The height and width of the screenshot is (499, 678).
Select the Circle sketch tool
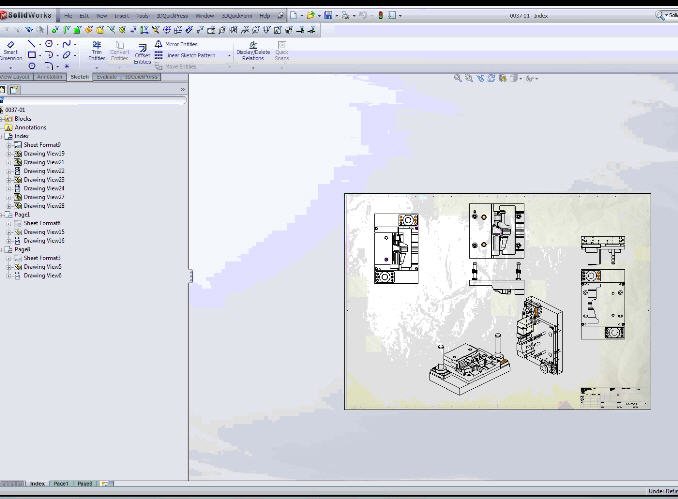pyautogui.click(x=49, y=44)
